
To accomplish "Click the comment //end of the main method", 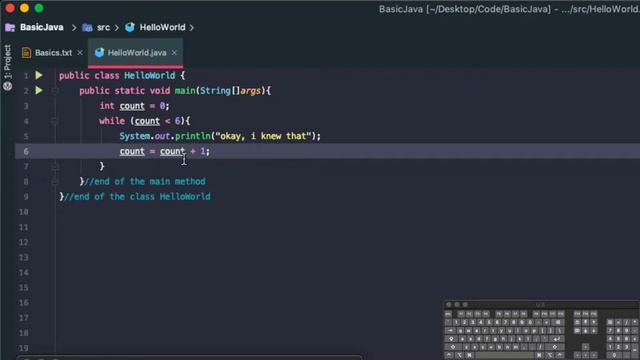I will pyautogui.click(x=145, y=182).
